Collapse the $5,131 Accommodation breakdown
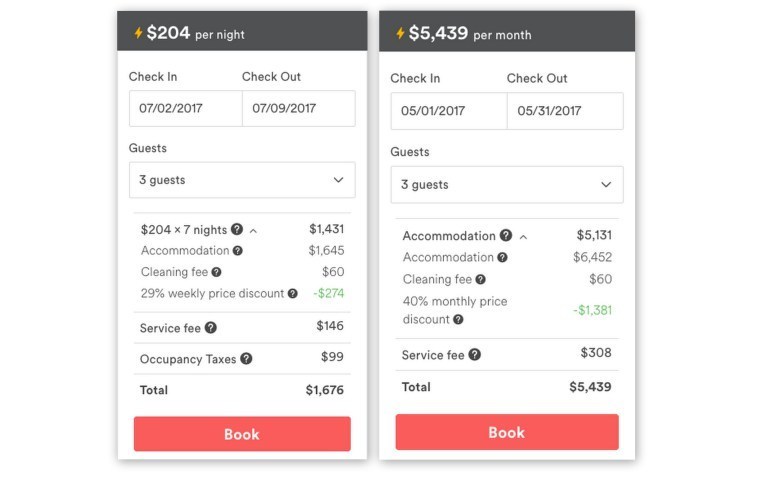Image resolution: width=768 pixels, height=484 pixels. 523,237
